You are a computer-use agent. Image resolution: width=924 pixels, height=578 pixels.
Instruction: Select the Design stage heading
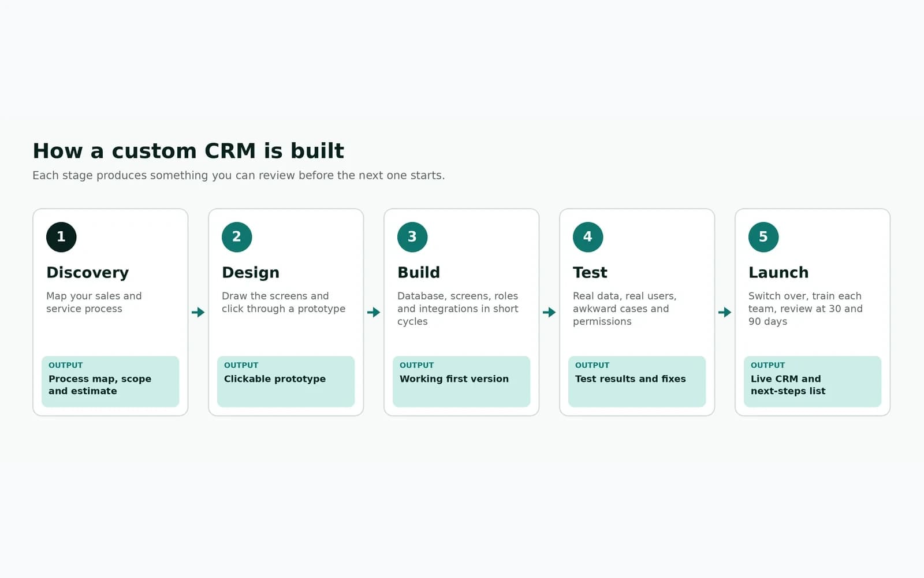[251, 272]
